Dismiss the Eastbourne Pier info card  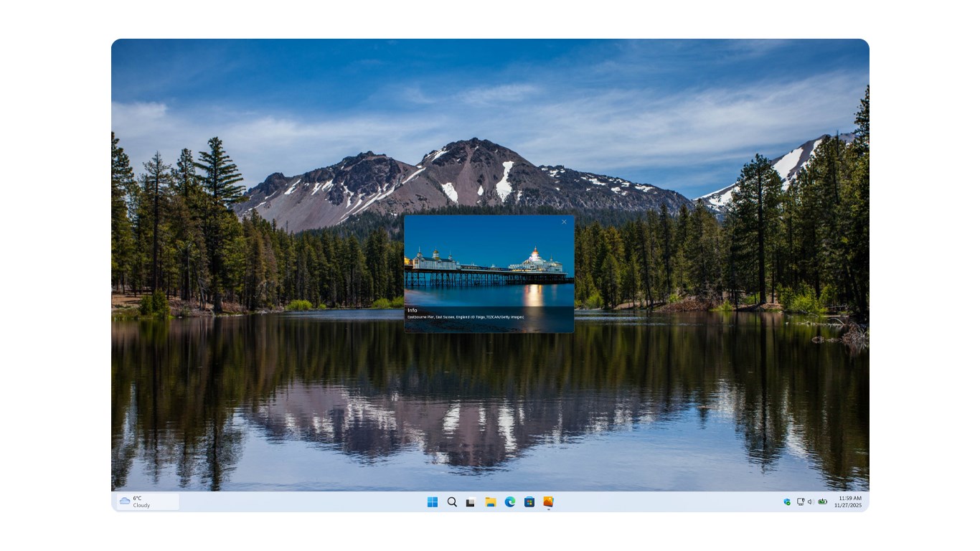pos(564,222)
